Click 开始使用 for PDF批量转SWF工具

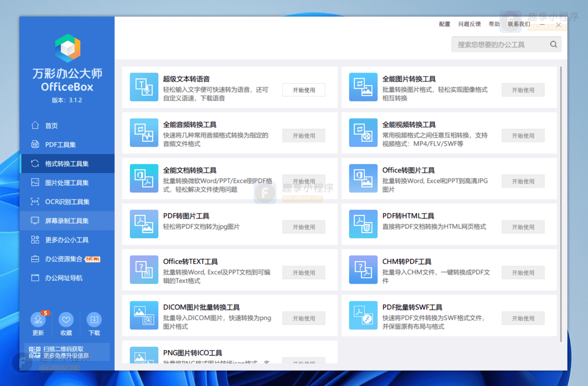tap(523, 318)
